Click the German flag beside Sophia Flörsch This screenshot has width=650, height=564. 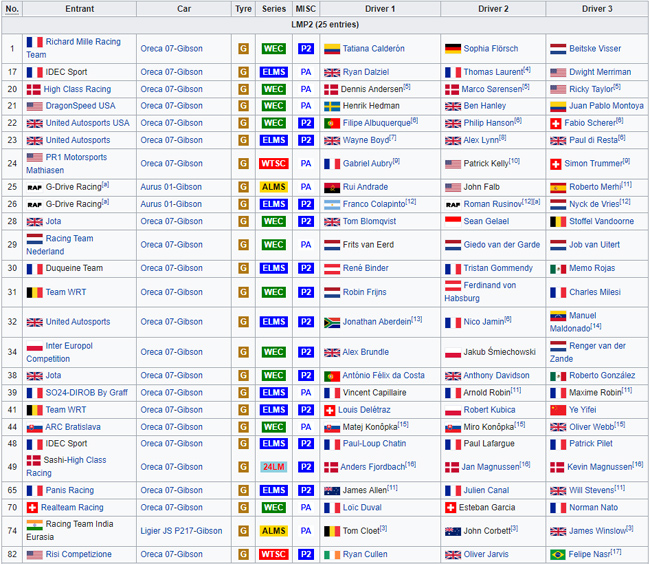tap(453, 49)
